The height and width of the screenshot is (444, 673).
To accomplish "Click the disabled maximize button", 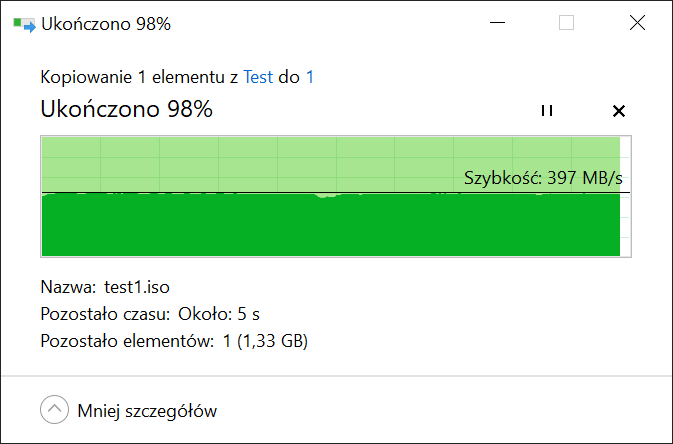I will (x=567, y=23).
